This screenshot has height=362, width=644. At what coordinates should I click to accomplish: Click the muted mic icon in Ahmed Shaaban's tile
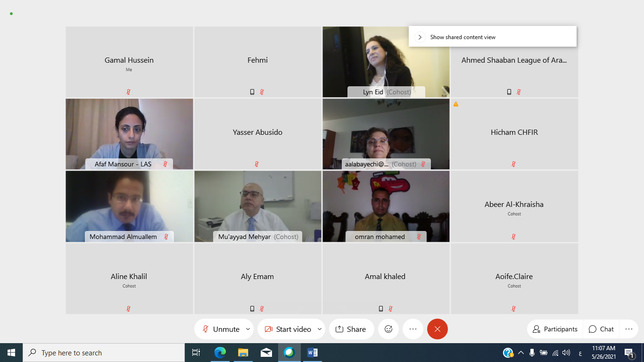click(x=519, y=92)
